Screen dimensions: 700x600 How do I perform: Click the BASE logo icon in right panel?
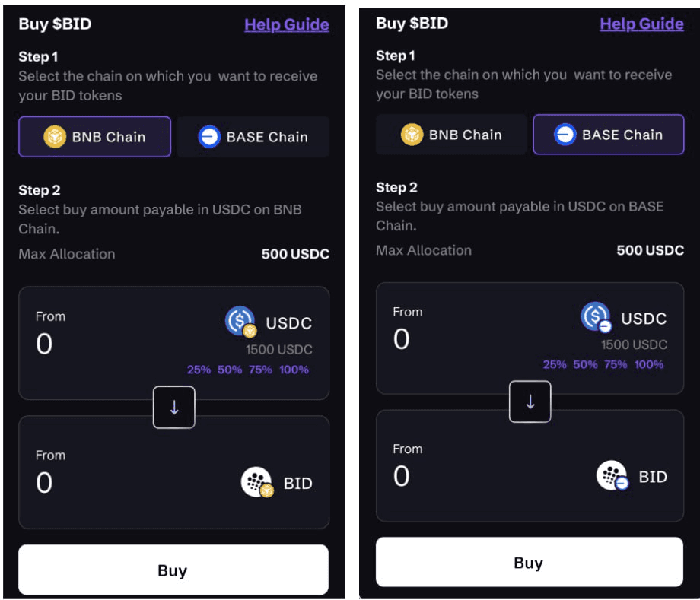[x=565, y=135]
